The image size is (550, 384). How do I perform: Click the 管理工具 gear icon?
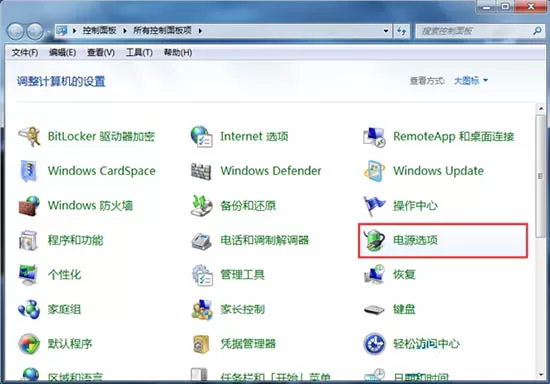click(x=202, y=275)
